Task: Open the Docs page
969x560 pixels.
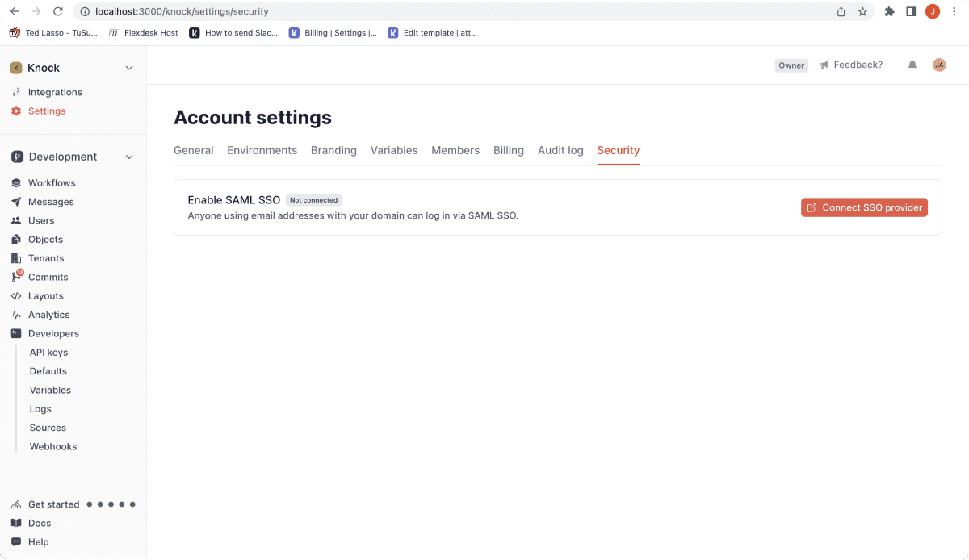Action: (38, 523)
